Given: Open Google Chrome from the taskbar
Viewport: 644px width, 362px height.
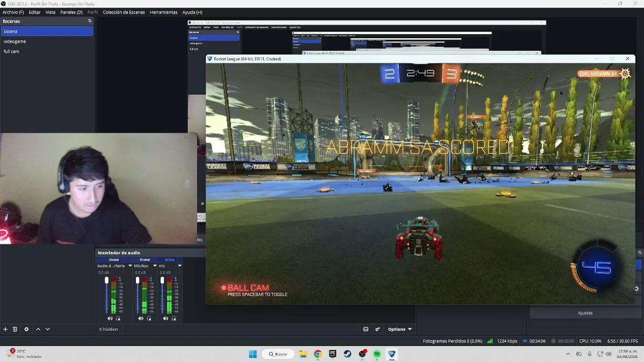Looking at the screenshot, I should click(x=317, y=354).
